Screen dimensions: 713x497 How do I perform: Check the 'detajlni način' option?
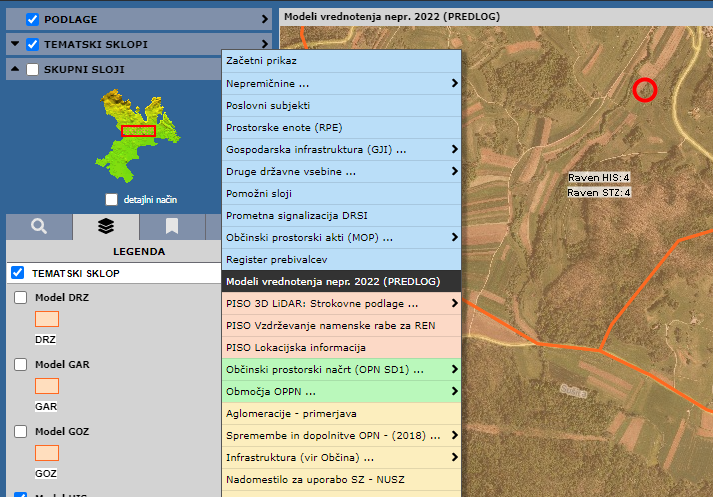(x=111, y=199)
